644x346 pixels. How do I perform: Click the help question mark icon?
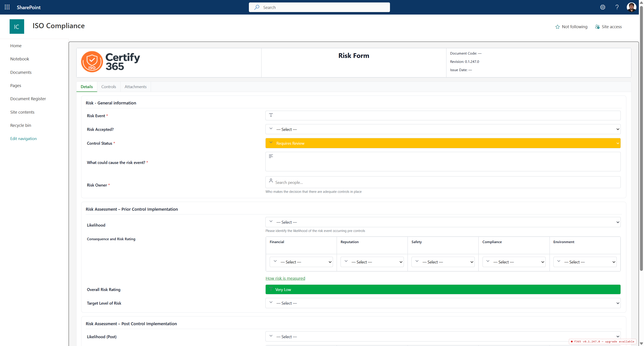[617, 7]
